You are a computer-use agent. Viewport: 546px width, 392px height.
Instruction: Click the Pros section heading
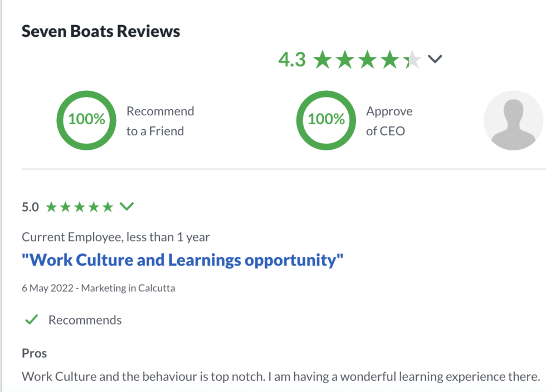(34, 353)
